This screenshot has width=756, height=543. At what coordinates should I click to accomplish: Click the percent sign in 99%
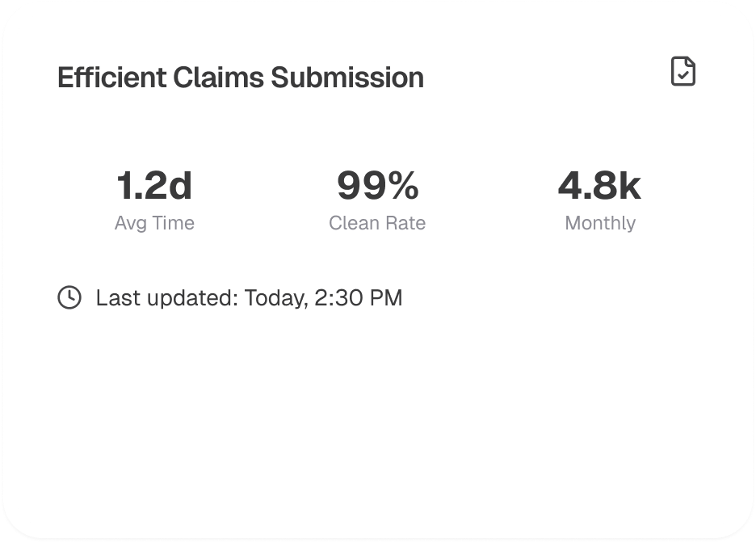pyautogui.click(x=401, y=186)
